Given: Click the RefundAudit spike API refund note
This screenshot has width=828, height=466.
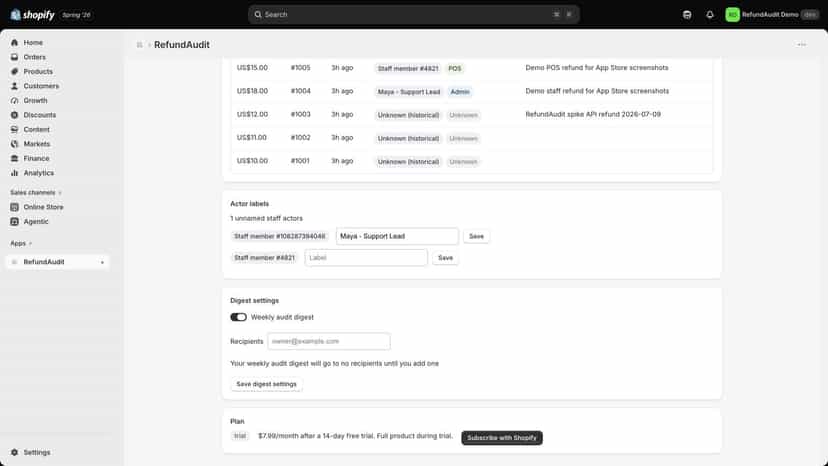Looking at the screenshot, I should (x=593, y=114).
